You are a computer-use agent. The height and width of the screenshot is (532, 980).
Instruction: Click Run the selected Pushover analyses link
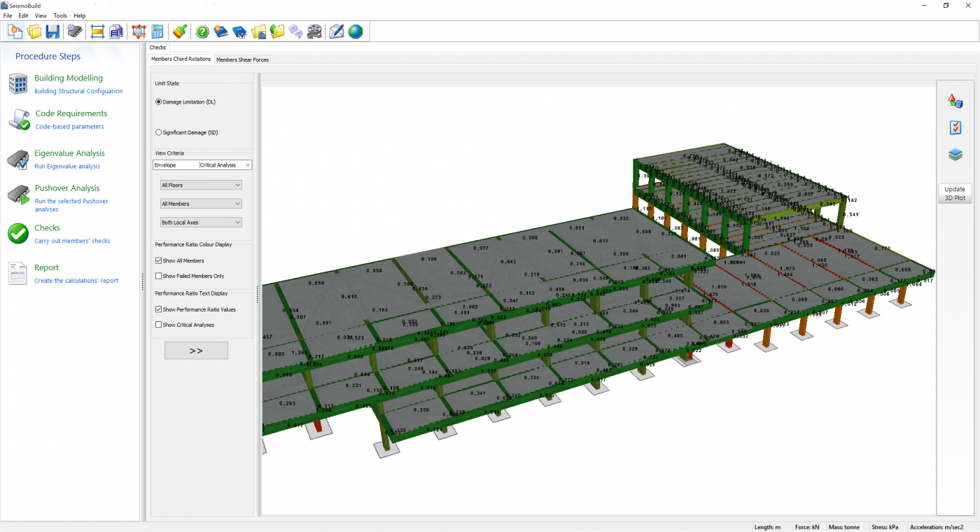click(x=71, y=205)
